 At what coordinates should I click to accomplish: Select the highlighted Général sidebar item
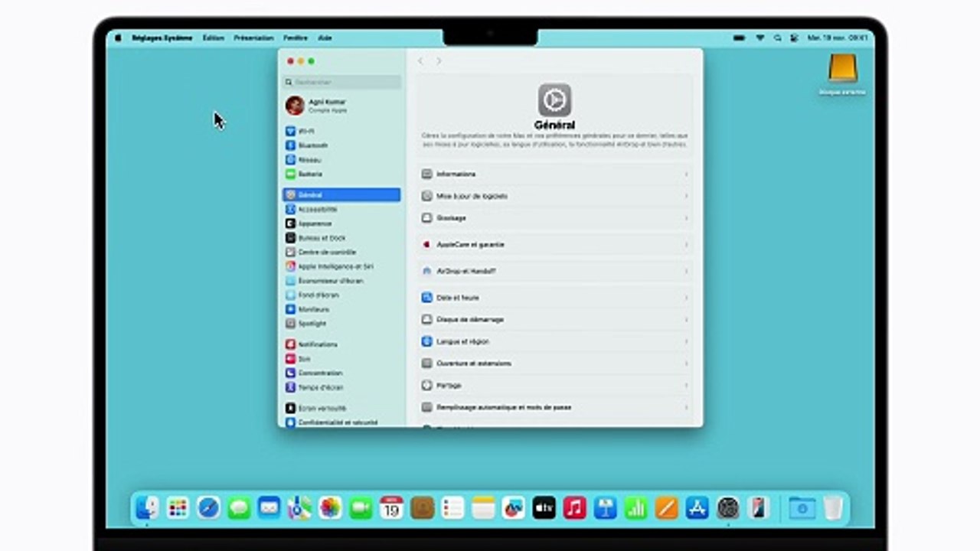click(341, 195)
